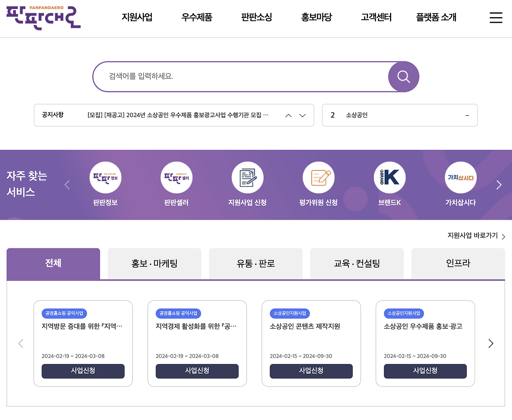Advance the frequently-used services carousel right
Viewport: 512px width, 420px height.
(499, 185)
